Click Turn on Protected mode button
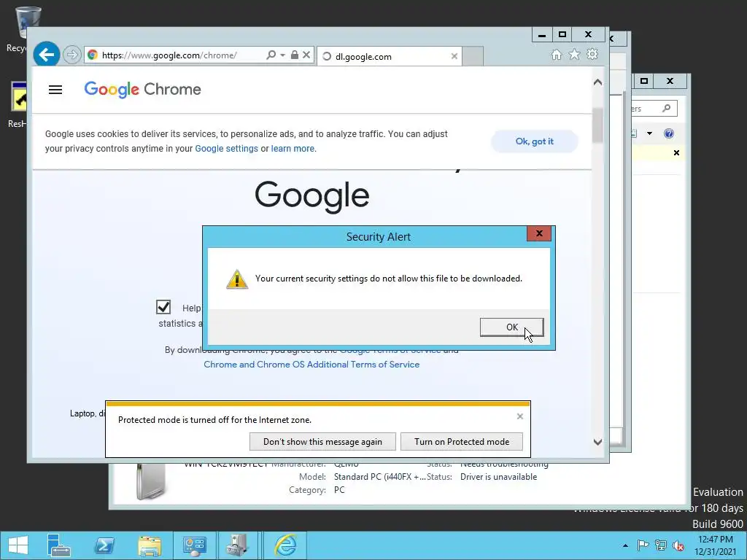The width and height of the screenshot is (747, 560). pyautogui.click(x=462, y=441)
